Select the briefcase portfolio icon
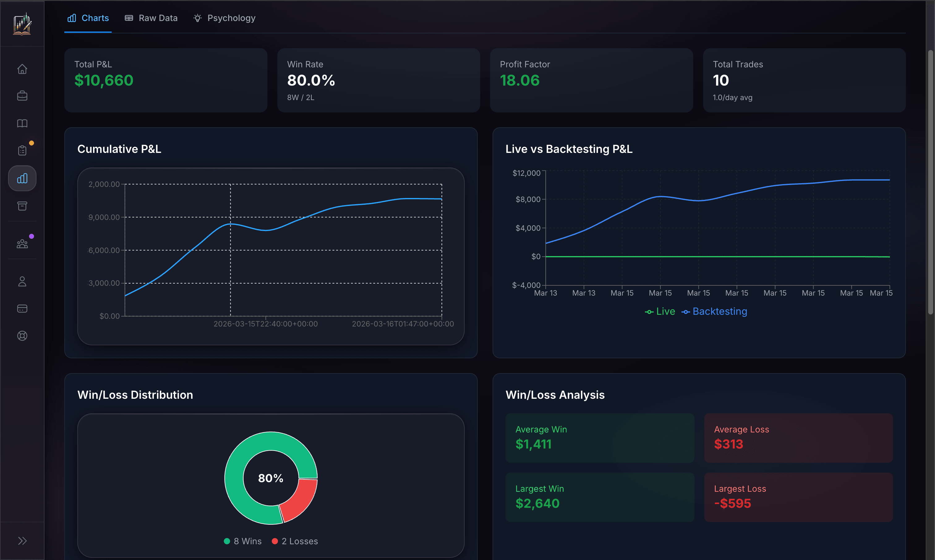The height and width of the screenshot is (560, 935). pyautogui.click(x=22, y=96)
